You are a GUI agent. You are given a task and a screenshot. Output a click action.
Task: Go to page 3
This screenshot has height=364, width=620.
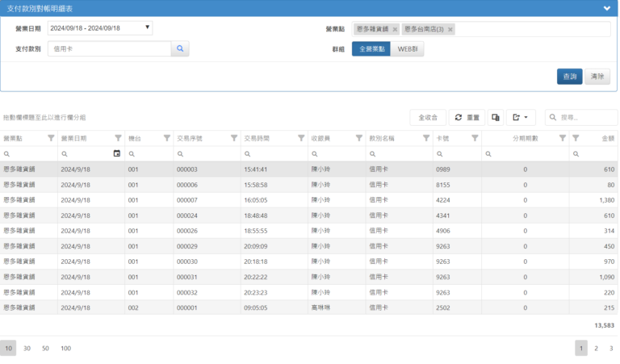pos(611,348)
